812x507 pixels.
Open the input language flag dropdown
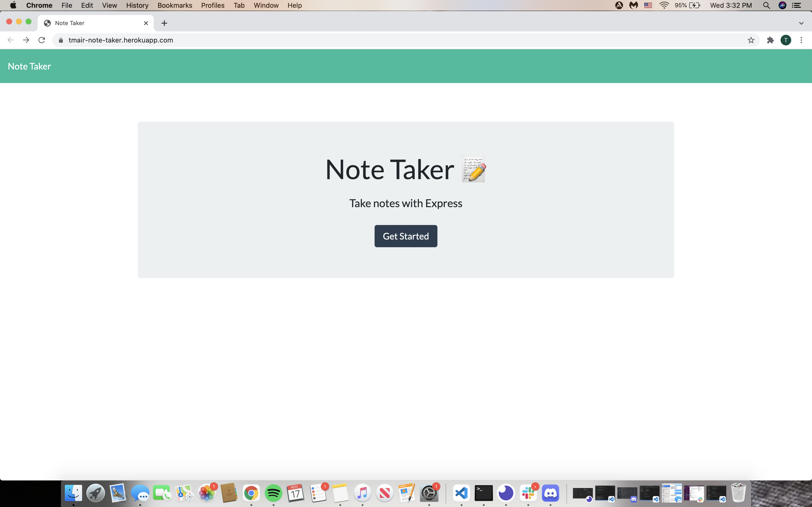[648, 5]
